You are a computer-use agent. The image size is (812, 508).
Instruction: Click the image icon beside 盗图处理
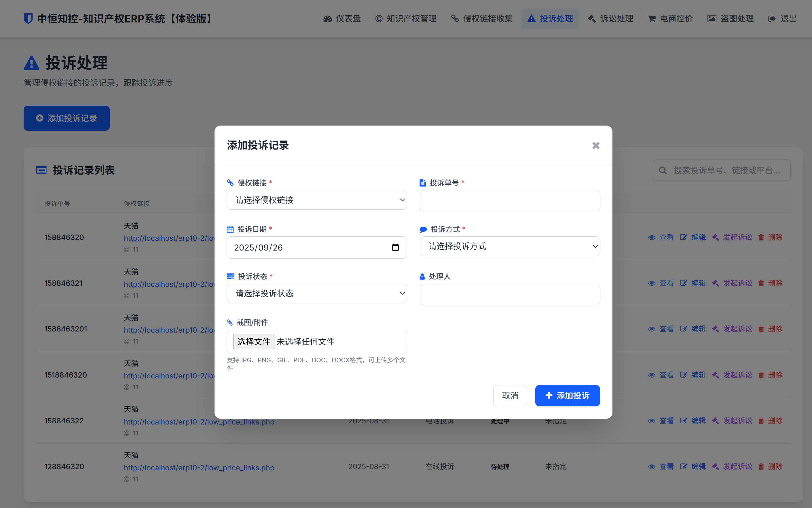click(712, 18)
